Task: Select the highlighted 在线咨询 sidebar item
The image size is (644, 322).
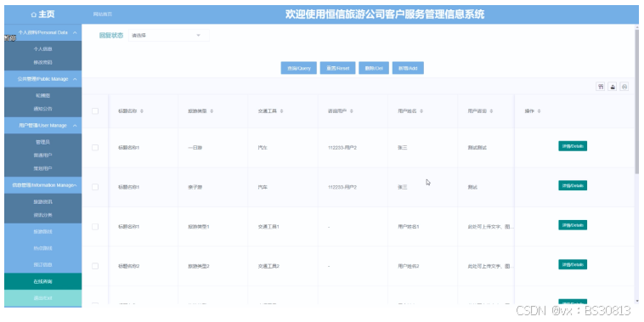Action: click(43, 281)
